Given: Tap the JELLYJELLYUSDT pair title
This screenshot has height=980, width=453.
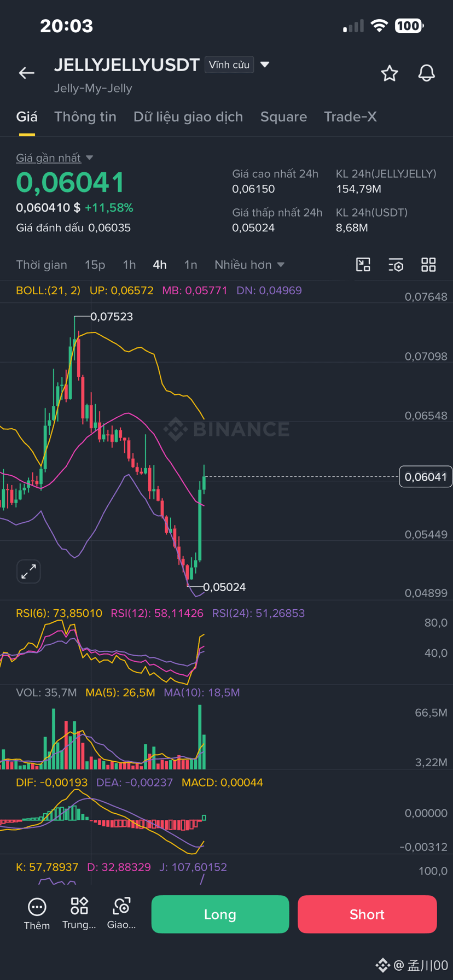Looking at the screenshot, I should coord(126,65).
